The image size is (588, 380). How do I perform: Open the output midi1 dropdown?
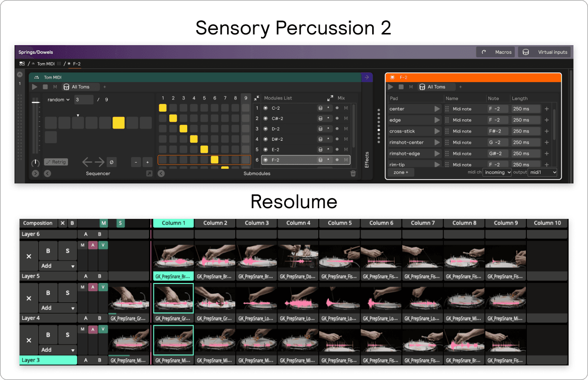pyautogui.click(x=543, y=172)
